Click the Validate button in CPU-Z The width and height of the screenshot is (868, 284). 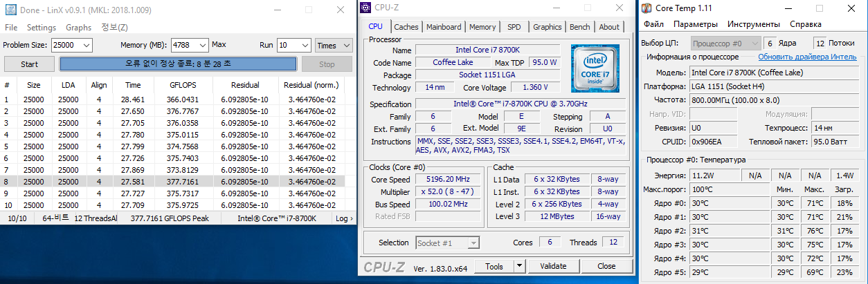[553, 266]
